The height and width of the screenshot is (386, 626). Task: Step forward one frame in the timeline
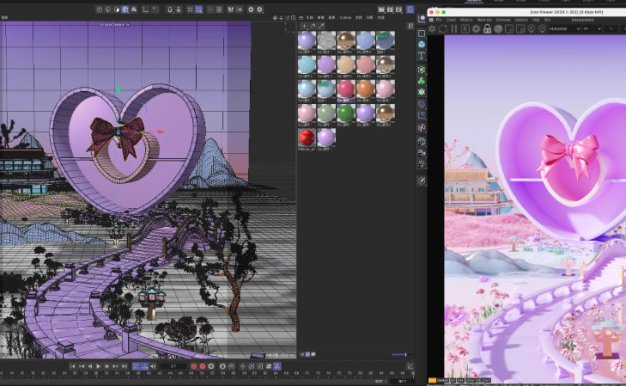point(107,366)
